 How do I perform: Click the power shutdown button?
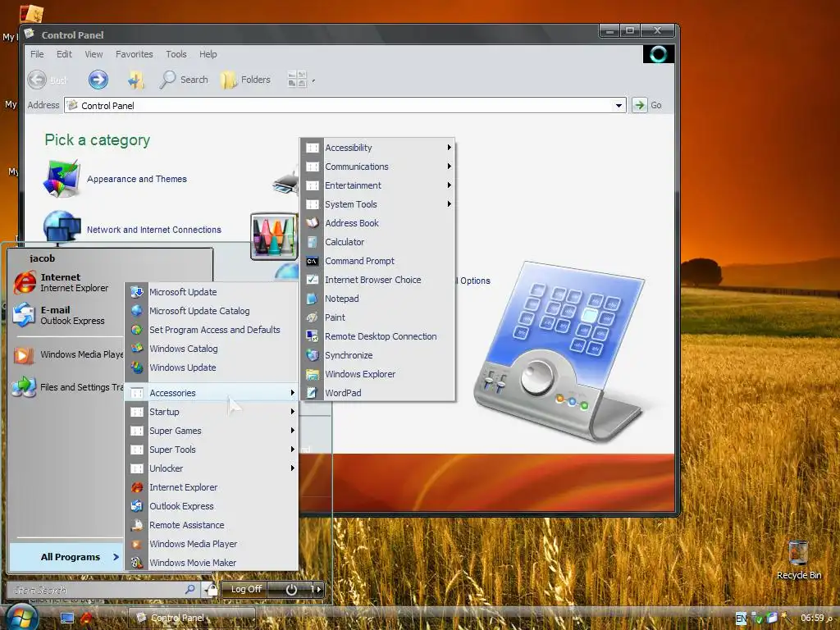(291, 589)
